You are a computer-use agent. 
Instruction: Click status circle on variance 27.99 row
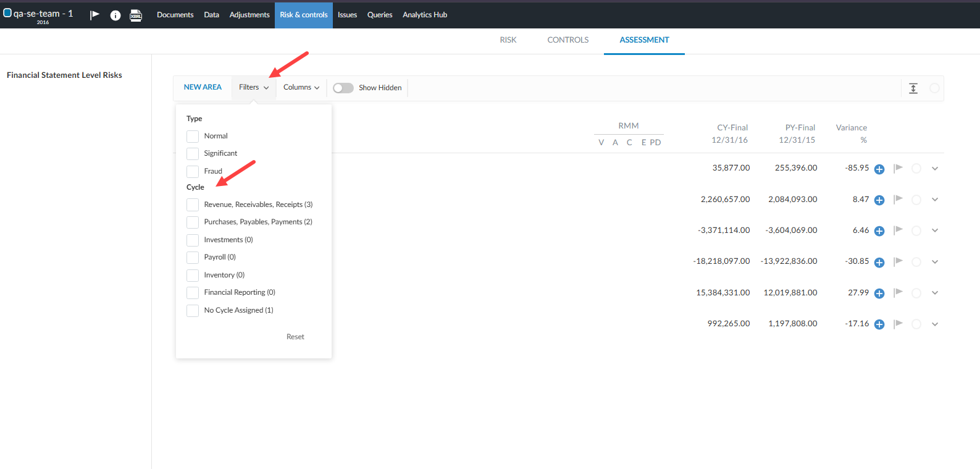click(916, 293)
